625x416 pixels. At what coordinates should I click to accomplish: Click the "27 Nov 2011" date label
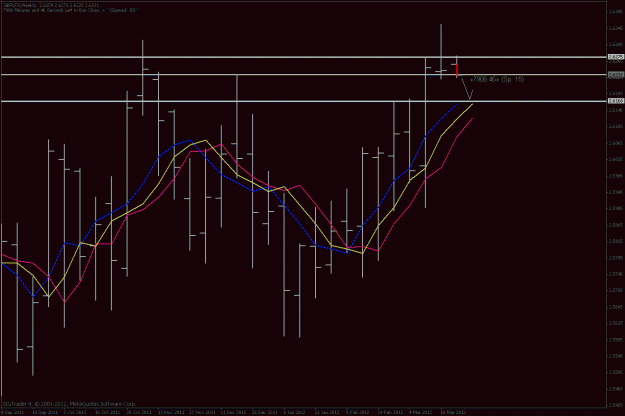[202, 412]
